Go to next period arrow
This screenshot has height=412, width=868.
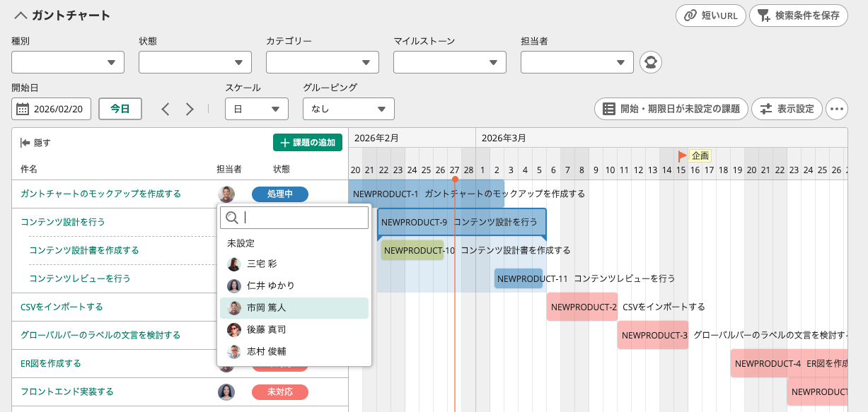pyautogui.click(x=190, y=109)
